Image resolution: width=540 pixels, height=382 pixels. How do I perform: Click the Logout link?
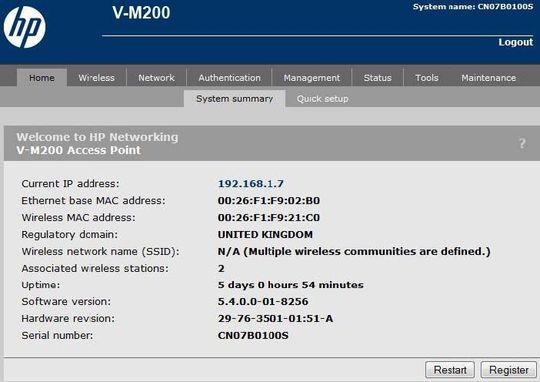pyautogui.click(x=516, y=42)
